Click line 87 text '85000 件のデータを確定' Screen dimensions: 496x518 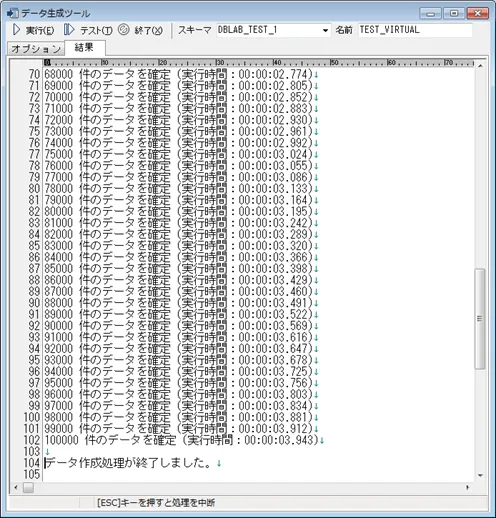108,268
